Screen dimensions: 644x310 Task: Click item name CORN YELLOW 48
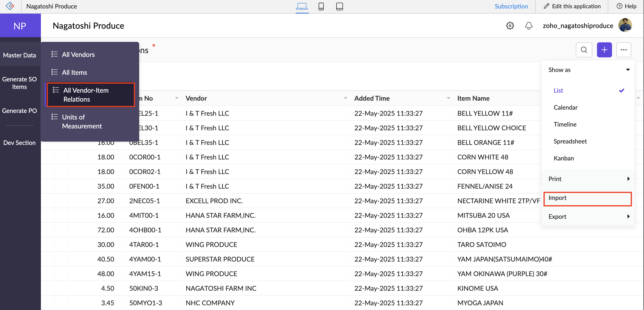pos(485,172)
